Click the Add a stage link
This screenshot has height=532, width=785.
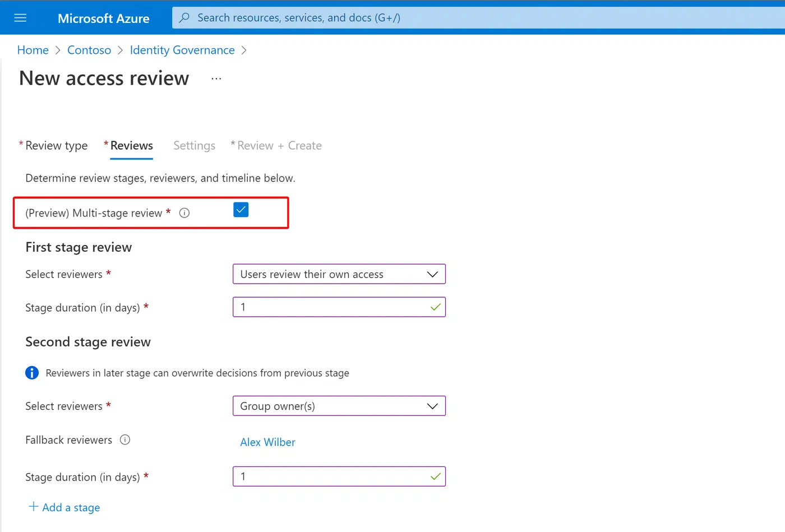click(x=71, y=507)
